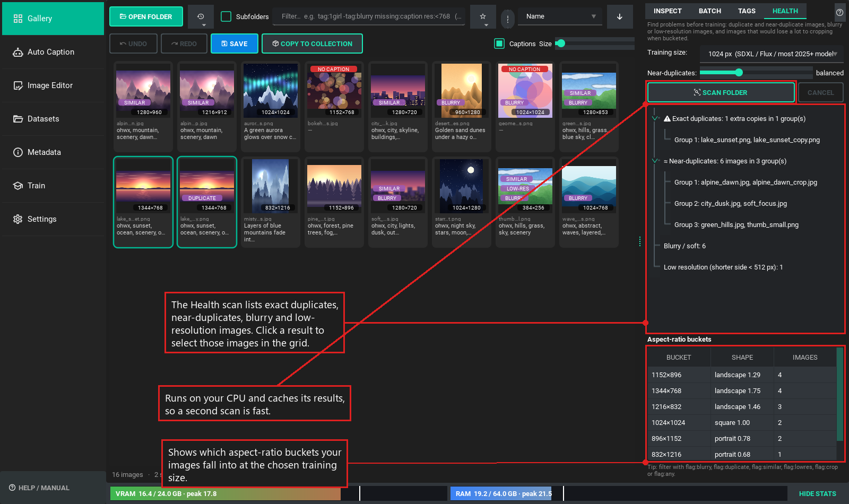
Task: Click LOW-RES badge on thumb_small image
Action: click(517, 188)
